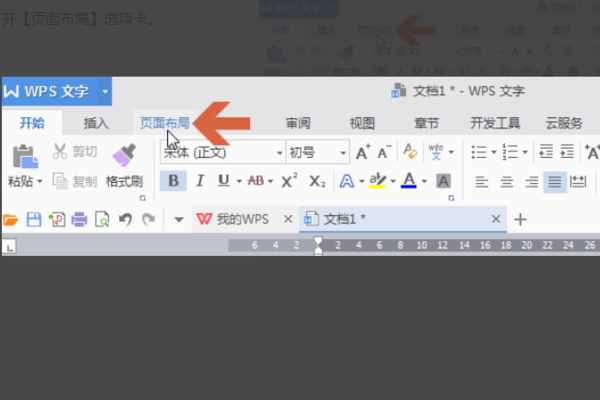Expand the WPS 文字 menu dropdown arrow
Image resolution: width=600 pixels, height=400 pixels.
click(x=105, y=91)
